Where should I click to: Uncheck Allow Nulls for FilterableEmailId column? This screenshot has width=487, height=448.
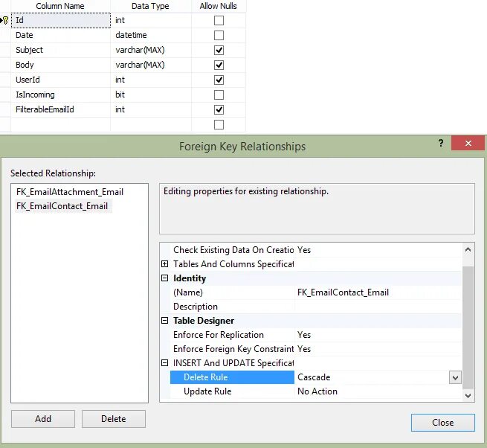pos(219,109)
